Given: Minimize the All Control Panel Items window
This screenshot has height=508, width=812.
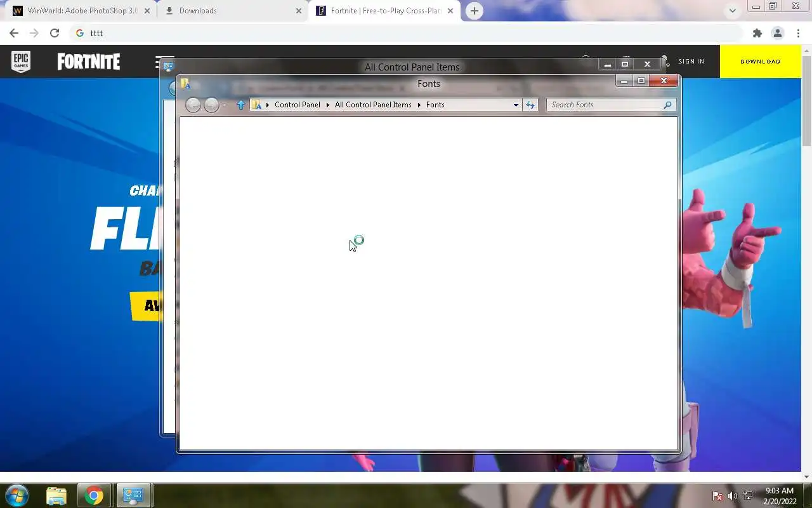Looking at the screenshot, I should 607,64.
